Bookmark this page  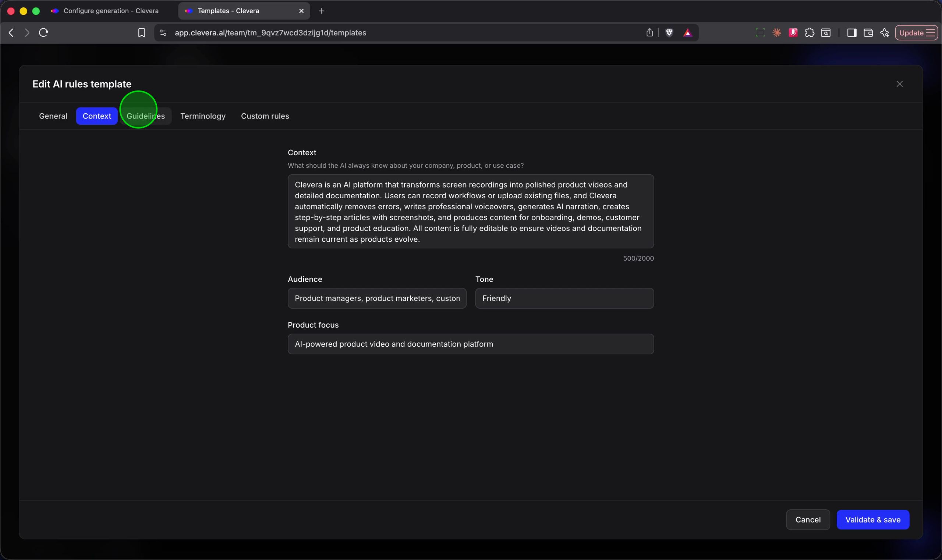142,33
